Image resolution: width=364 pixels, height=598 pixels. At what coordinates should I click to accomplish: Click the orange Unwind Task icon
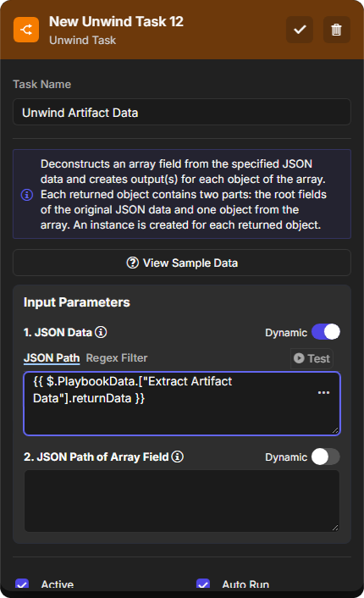pyautogui.click(x=26, y=30)
